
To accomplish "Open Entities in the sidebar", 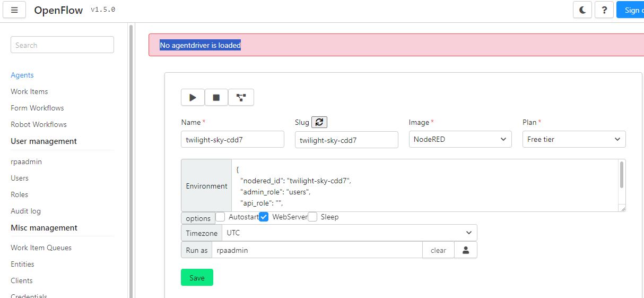I will coord(22,264).
